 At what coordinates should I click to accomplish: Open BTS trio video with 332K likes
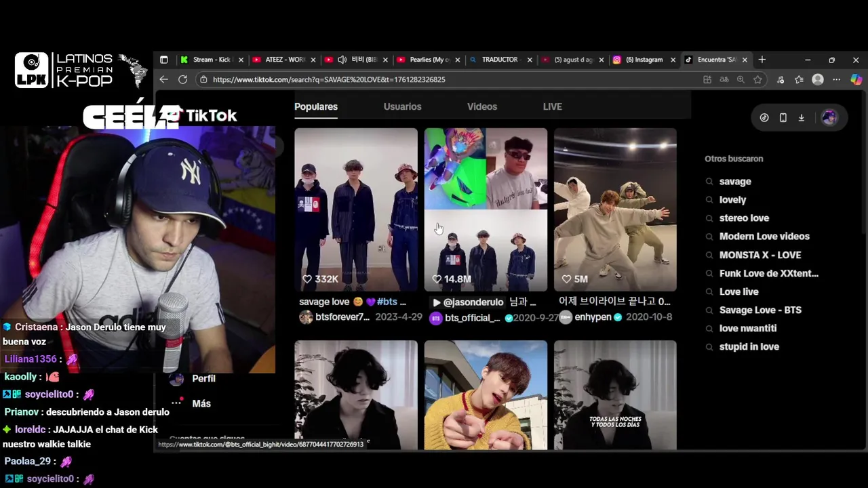click(356, 209)
